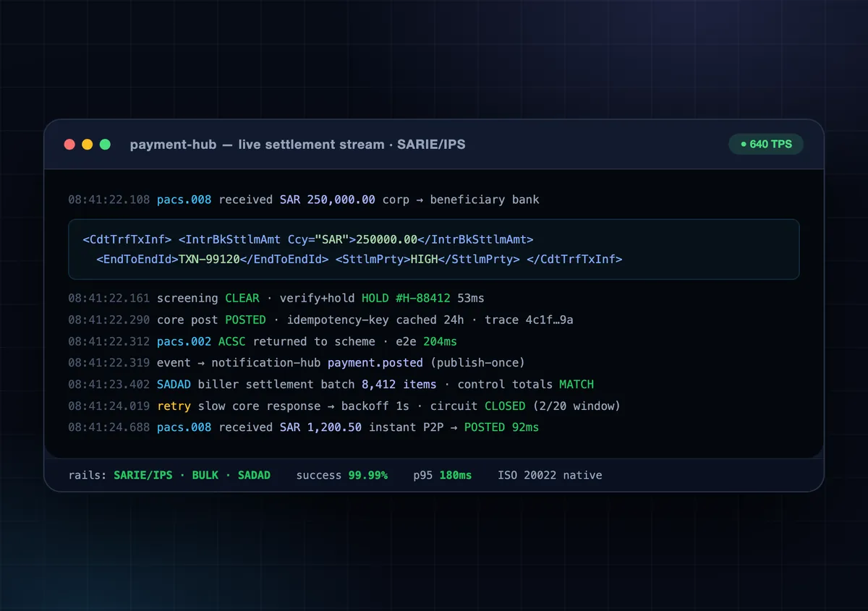Click the 'ACSC' status code
The image size is (868, 611).
[x=232, y=341]
